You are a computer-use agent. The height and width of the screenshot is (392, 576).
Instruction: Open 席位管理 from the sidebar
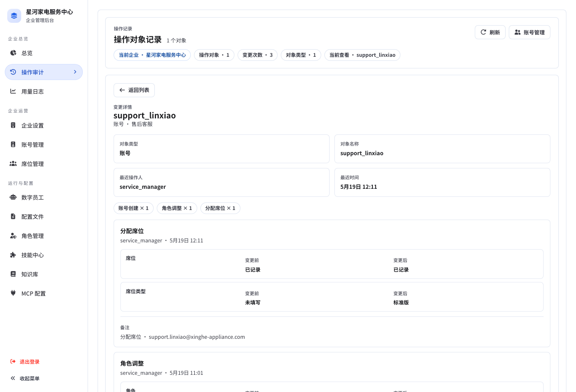pyautogui.click(x=44, y=164)
